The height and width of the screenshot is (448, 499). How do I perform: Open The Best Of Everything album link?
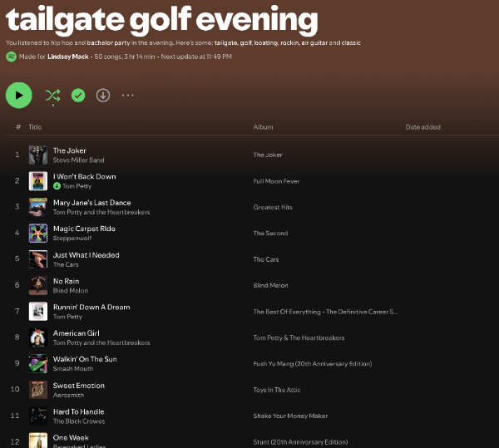325,312
